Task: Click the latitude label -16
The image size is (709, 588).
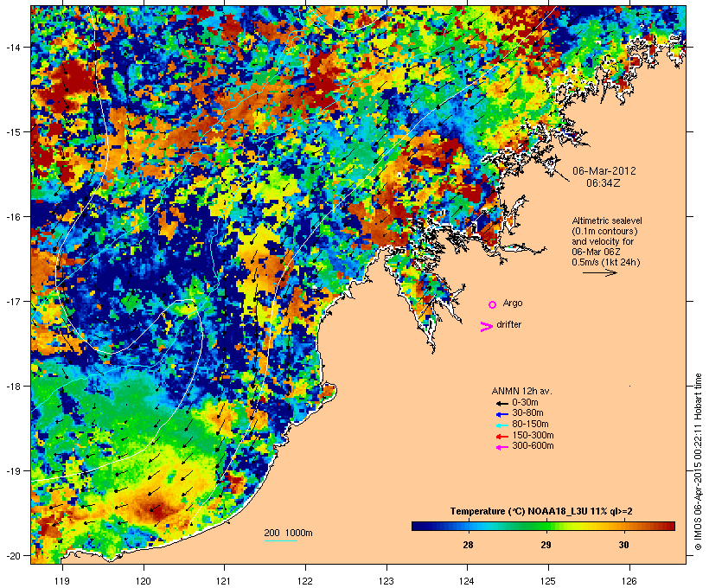Action: 13,217
